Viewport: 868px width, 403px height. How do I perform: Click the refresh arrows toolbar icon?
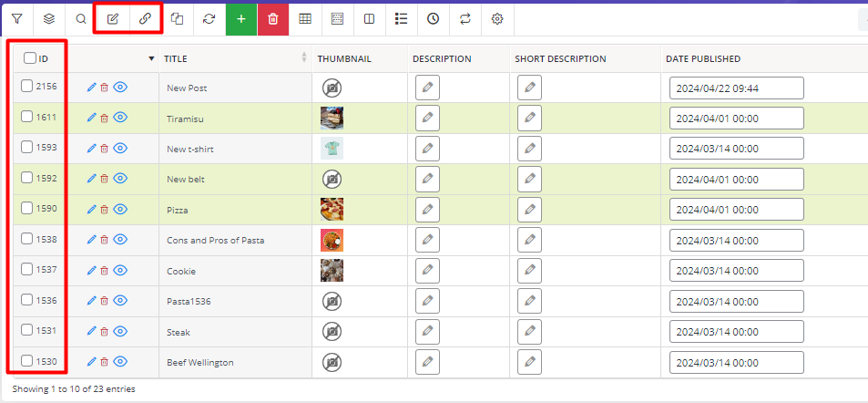click(x=209, y=19)
